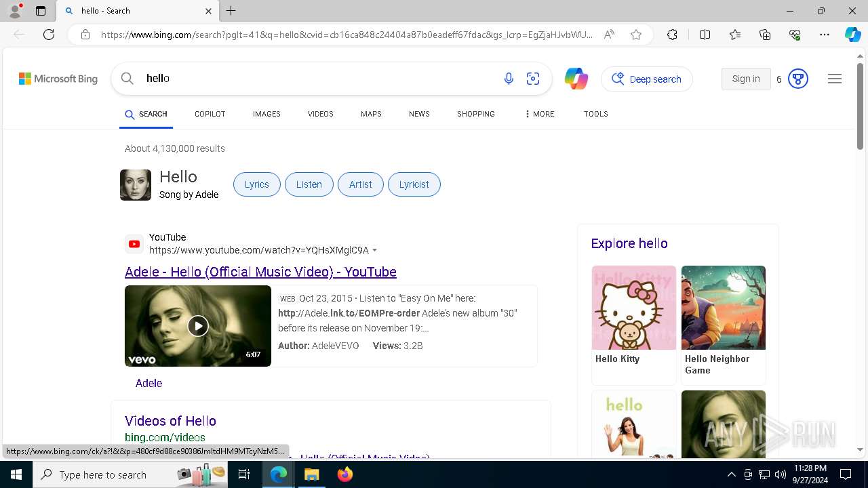
Task: Open Browser essentials heart icon
Action: tap(795, 35)
